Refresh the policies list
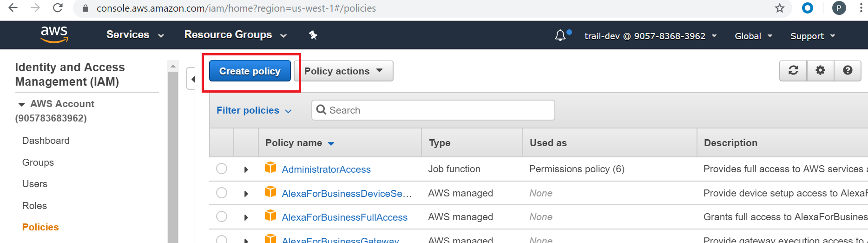 coord(793,71)
